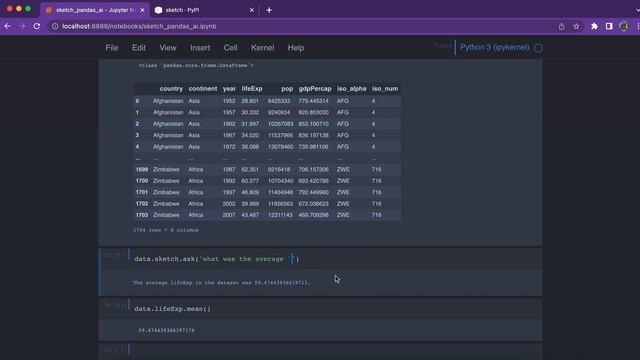Image resolution: width=640 pixels, height=360 pixels.
Task: Open the browser extensions puzzle icon
Action: [594, 26]
